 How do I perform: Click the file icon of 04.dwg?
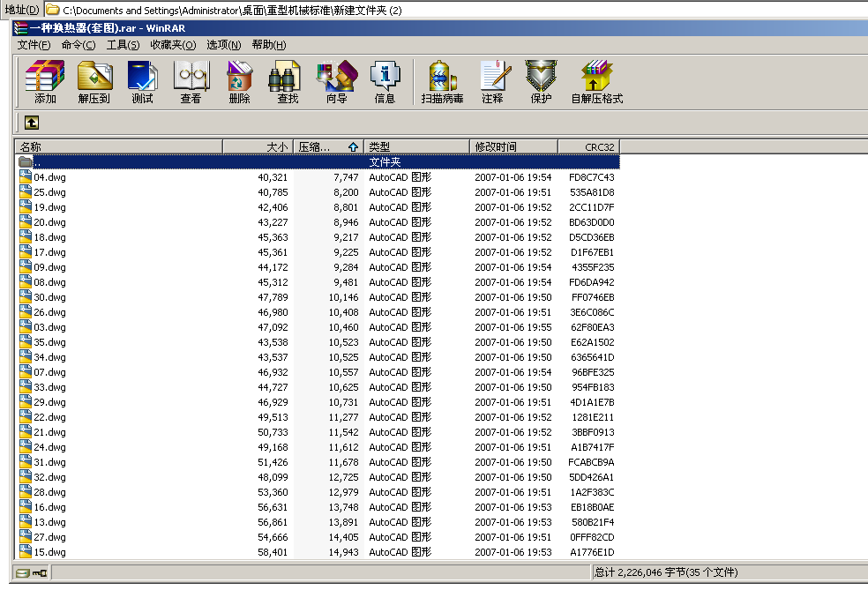[x=25, y=176]
